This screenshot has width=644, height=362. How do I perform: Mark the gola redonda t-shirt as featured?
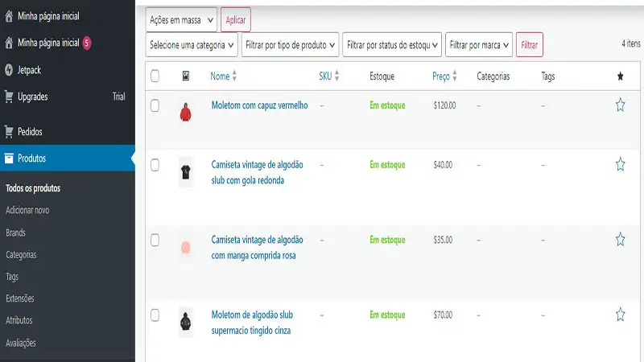[x=620, y=164]
